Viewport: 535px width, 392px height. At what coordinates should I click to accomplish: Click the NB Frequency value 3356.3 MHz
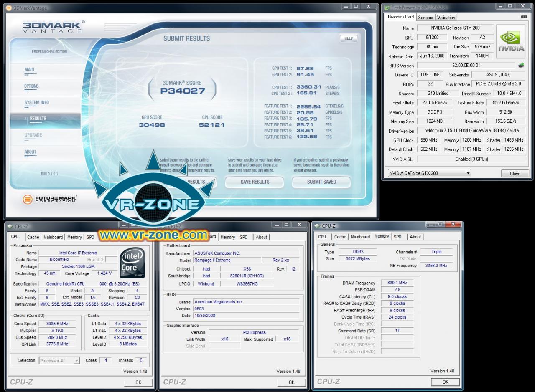pyautogui.click(x=436, y=266)
